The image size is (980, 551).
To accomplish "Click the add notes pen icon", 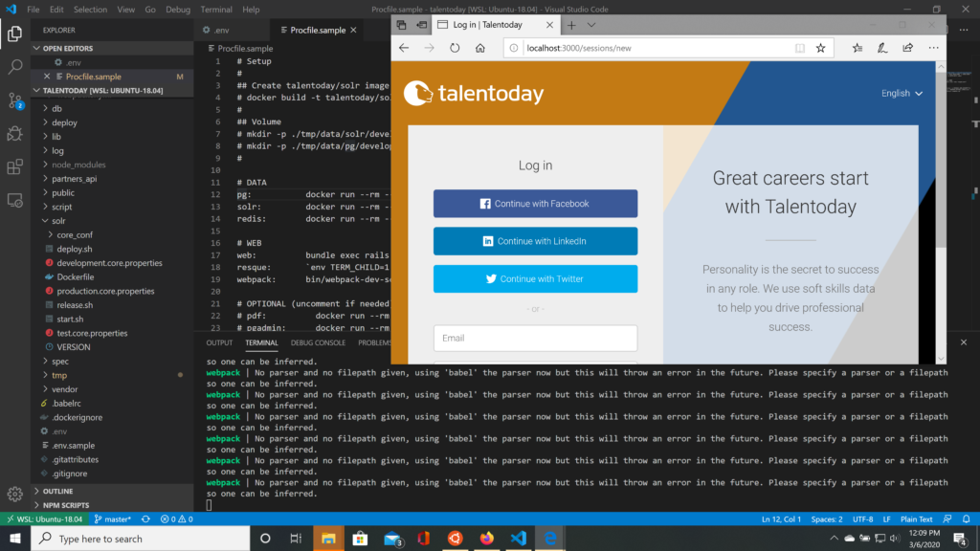I will [x=882, y=48].
